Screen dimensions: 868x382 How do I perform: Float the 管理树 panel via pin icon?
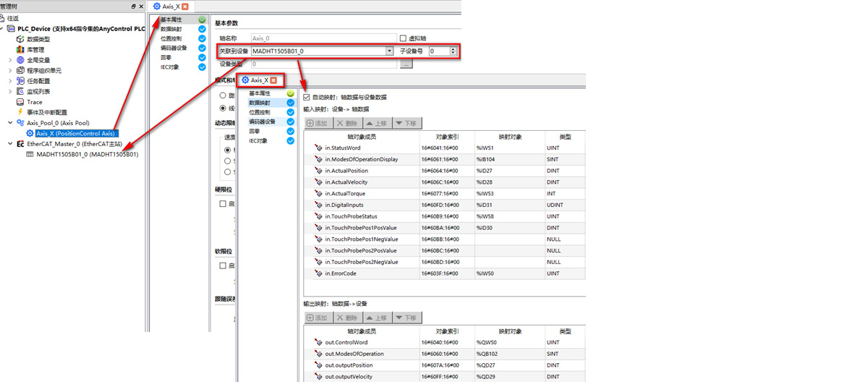coord(133,7)
